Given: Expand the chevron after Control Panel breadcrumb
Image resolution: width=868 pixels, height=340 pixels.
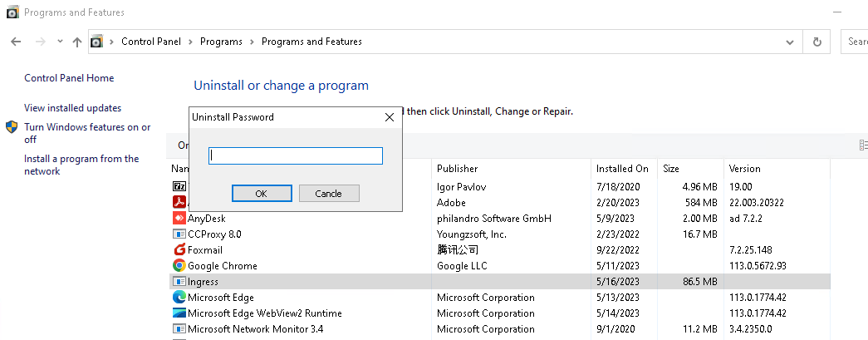Looking at the screenshot, I should point(190,42).
